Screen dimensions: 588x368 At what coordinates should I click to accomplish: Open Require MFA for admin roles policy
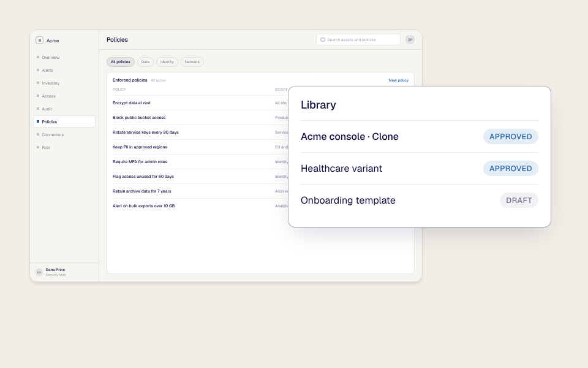(140, 161)
